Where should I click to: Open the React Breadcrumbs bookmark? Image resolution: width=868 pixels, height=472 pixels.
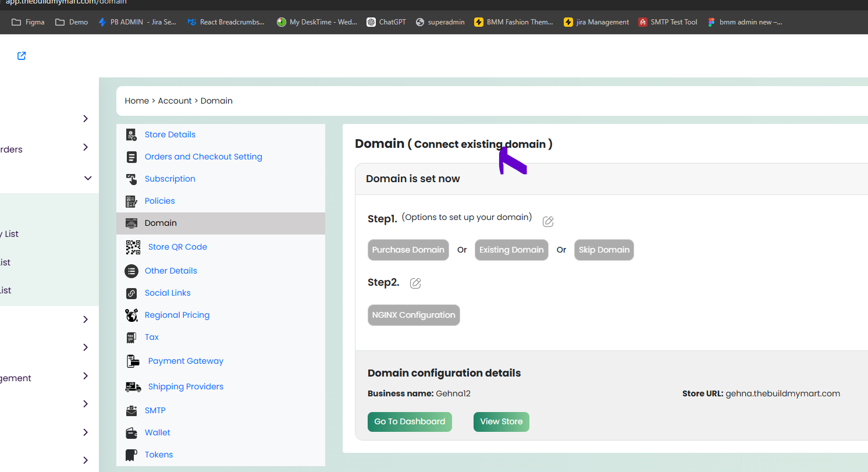click(x=226, y=22)
